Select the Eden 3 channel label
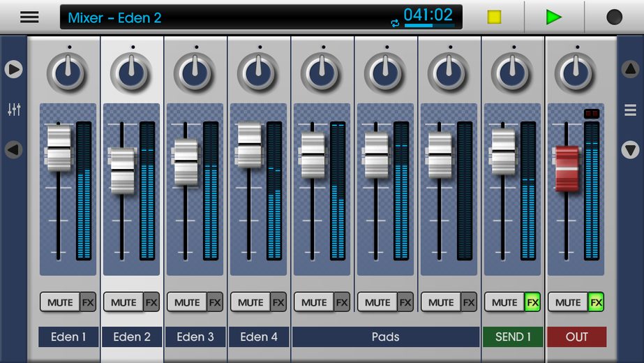This screenshot has width=644, height=363. point(195,336)
